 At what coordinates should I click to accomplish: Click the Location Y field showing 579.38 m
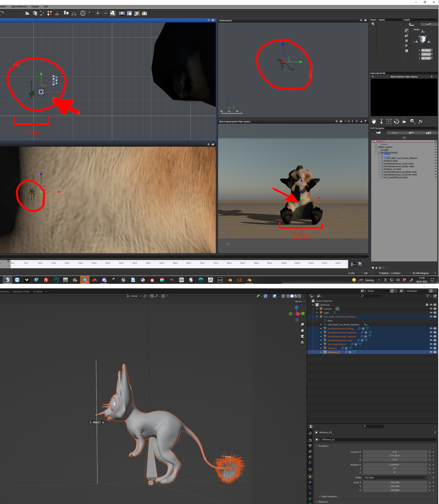(x=395, y=456)
